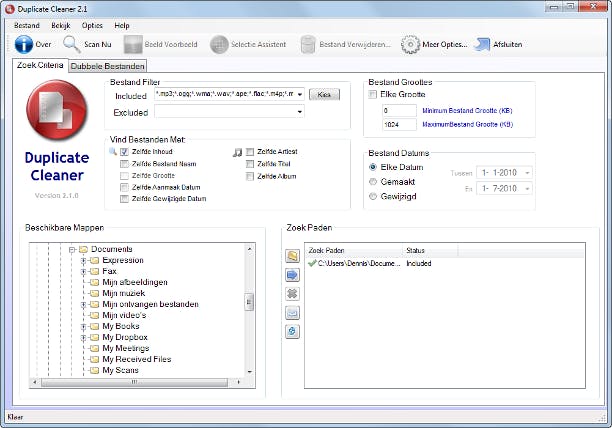The height and width of the screenshot is (428, 612).
Task: Expand the Fax folder
Action: 83,271
